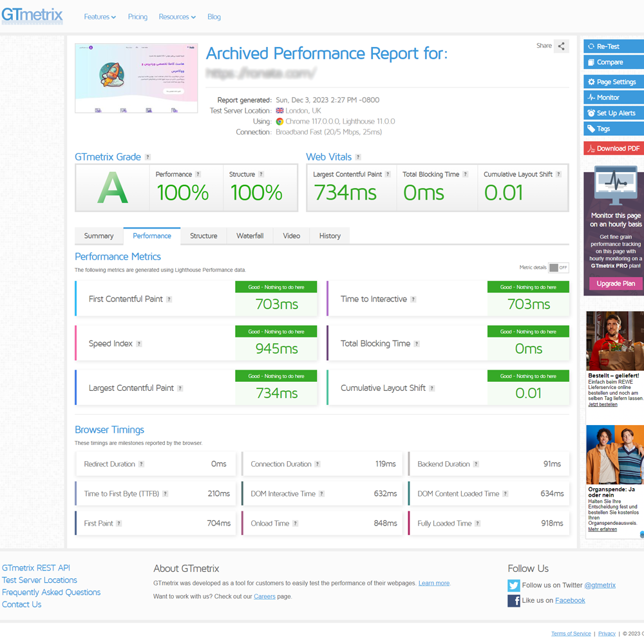
Task: Click the Re-Test button
Action: pos(614,46)
